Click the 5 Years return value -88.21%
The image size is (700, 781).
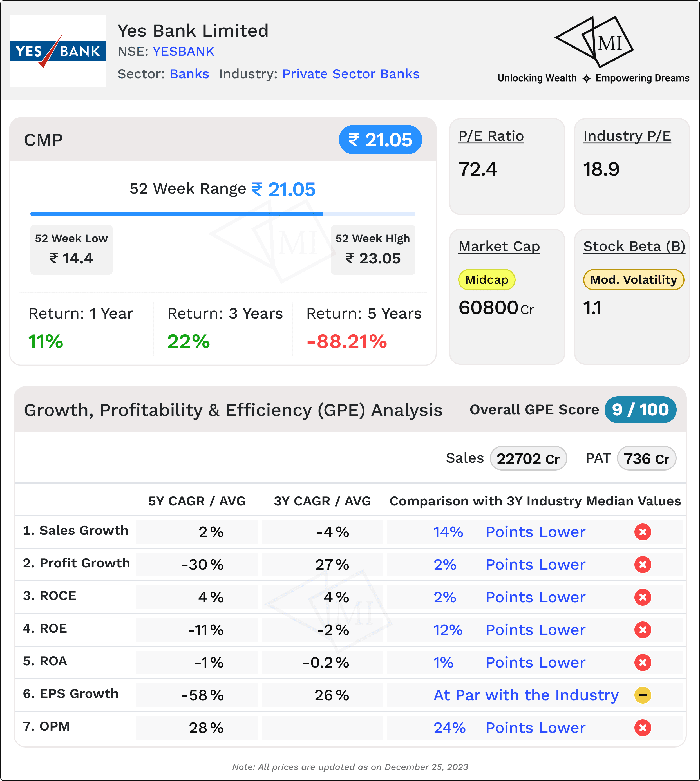coord(346,341)
